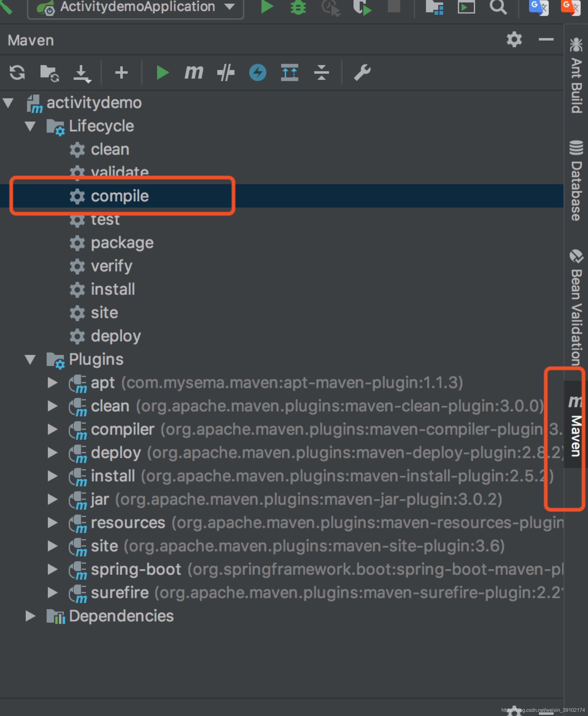
Task: Expand the jar plugin node
Action: point(52,499)
